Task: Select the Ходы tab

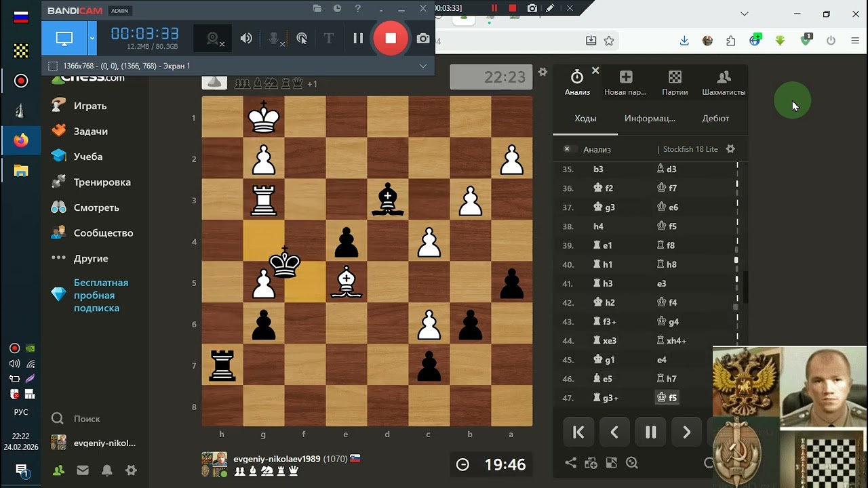Action: pos(585,118)
